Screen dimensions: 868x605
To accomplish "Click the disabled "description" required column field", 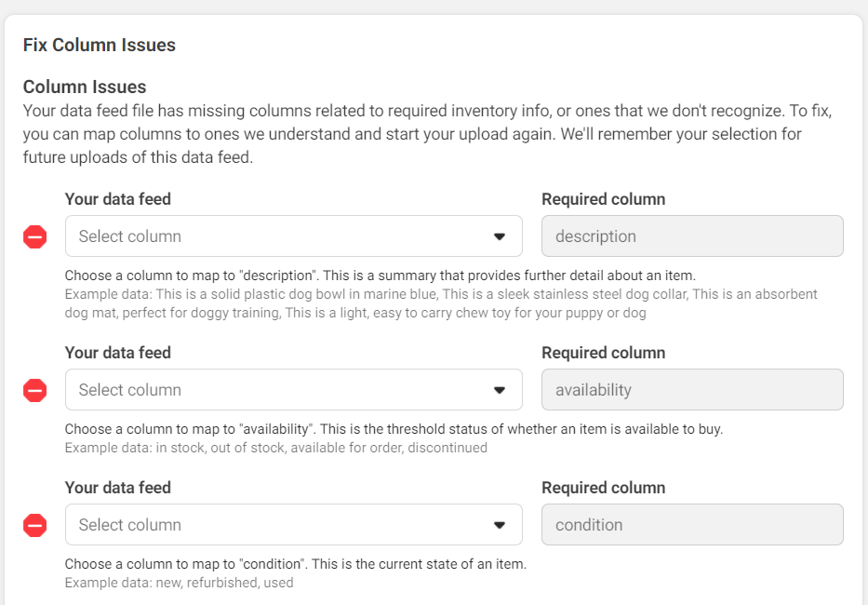I will point(691,236).
